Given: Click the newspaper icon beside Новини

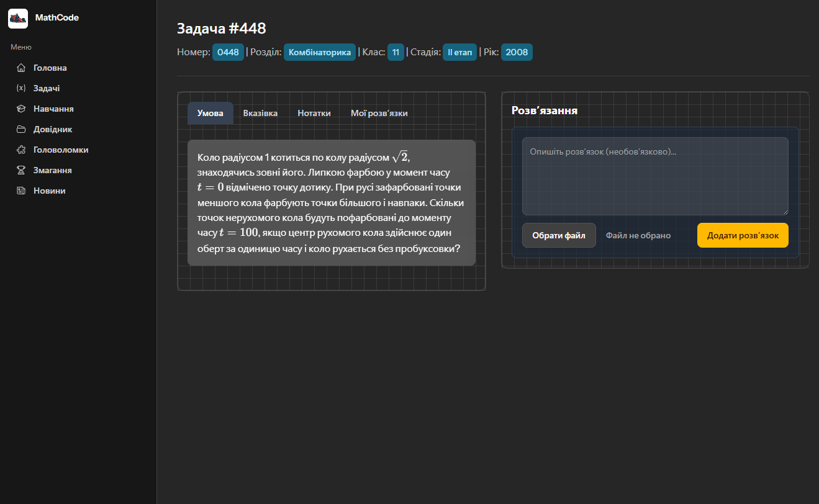Looking at the screenshot, I should (x=21, y=191).
